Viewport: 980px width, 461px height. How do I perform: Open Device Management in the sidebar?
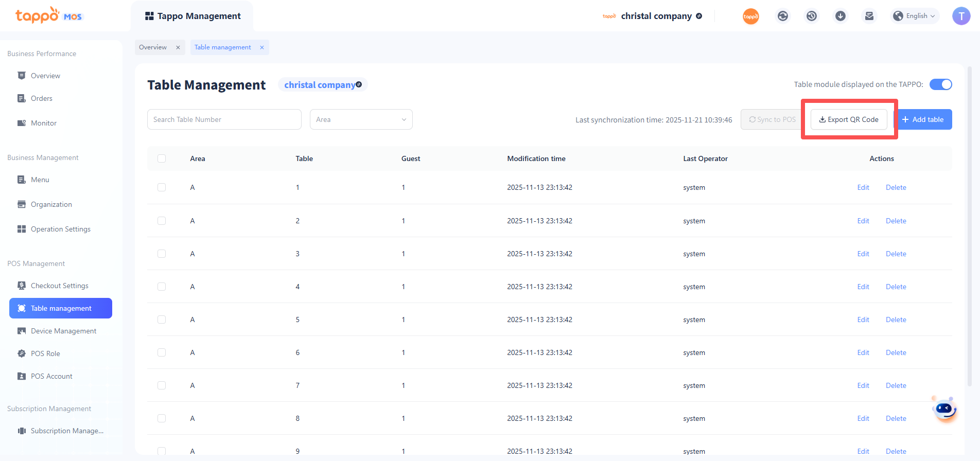63,331
